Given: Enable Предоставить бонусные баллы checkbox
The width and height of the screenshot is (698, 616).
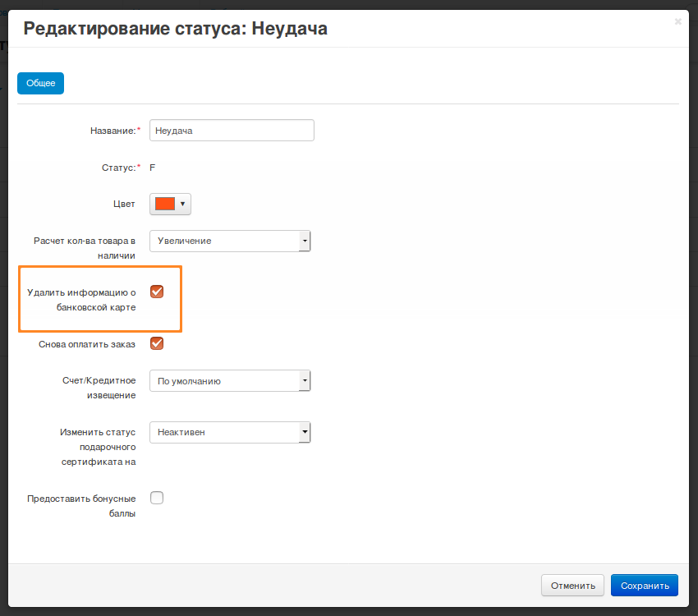Looking at the screenshot, I should point(157,498).
